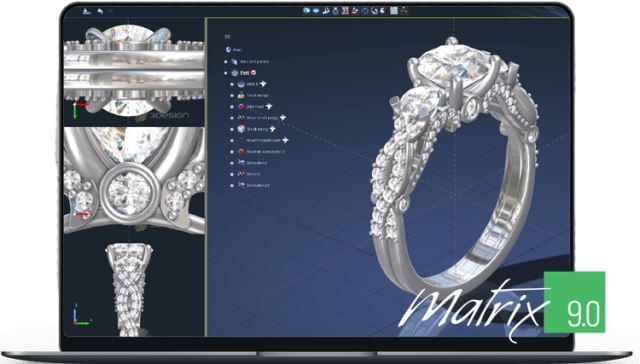Click the green icon ending the top toolbar

click(404, 11)
